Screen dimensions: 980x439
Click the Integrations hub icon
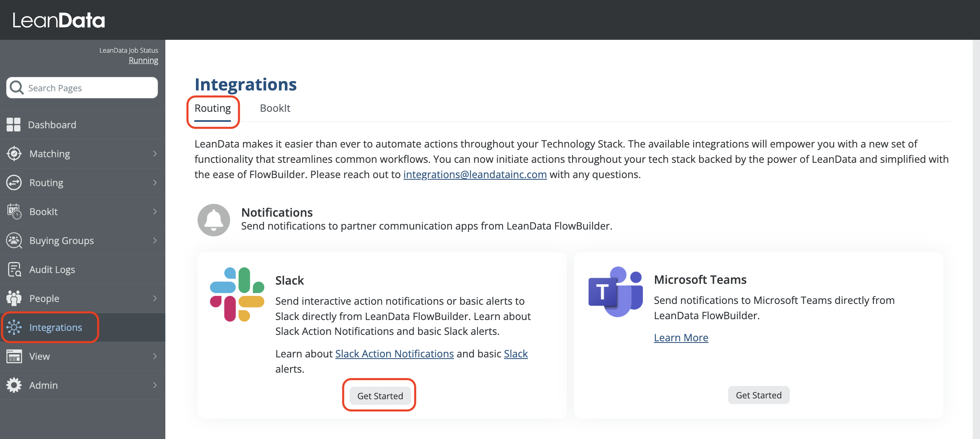14,327
